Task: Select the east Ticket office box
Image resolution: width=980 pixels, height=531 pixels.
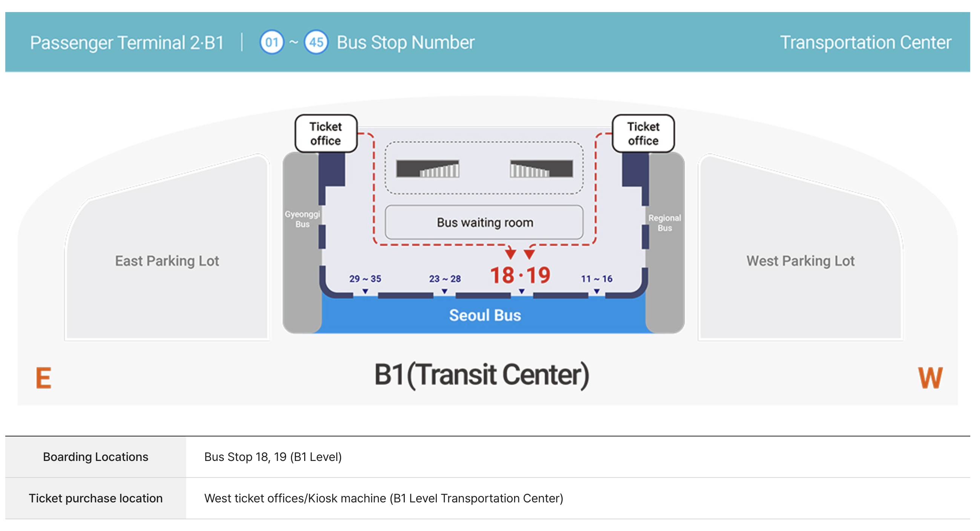Action: point(326,133)
